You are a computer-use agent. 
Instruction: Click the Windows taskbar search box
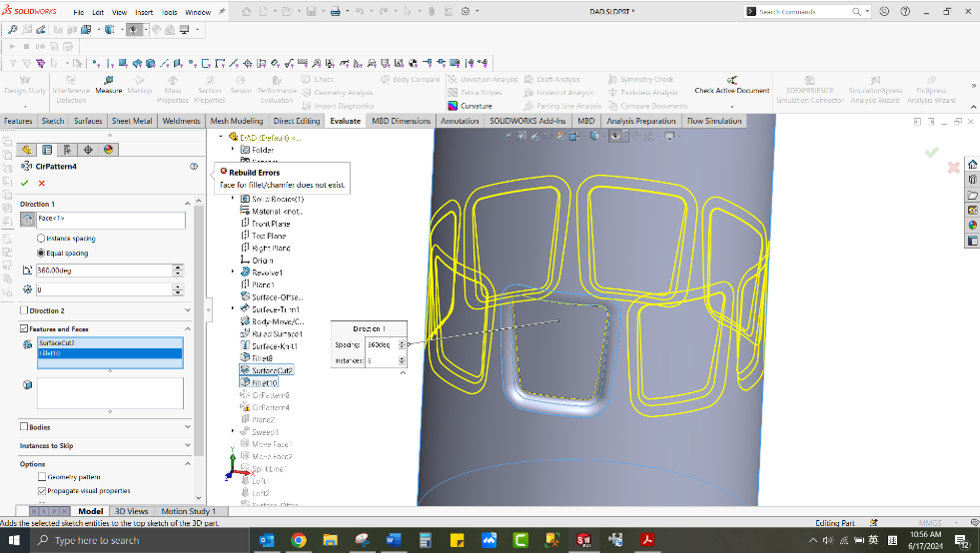(x=139, y=540)
